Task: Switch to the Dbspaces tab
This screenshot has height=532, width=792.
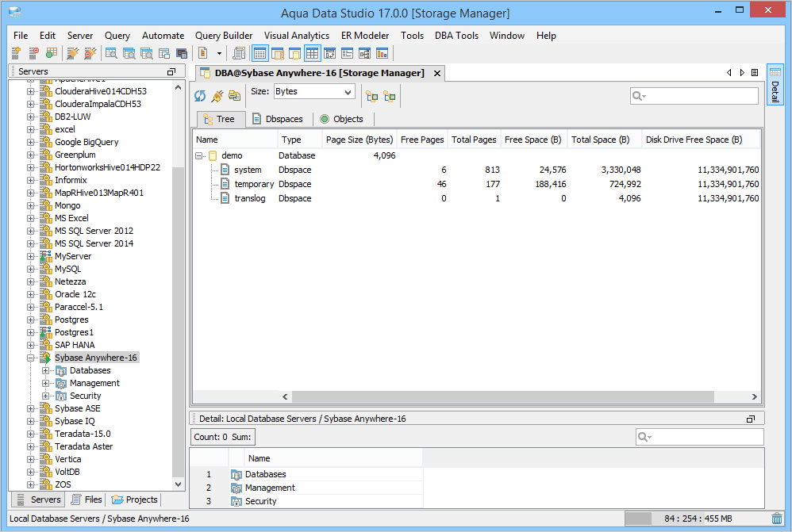Action: [x=279, y=119]
